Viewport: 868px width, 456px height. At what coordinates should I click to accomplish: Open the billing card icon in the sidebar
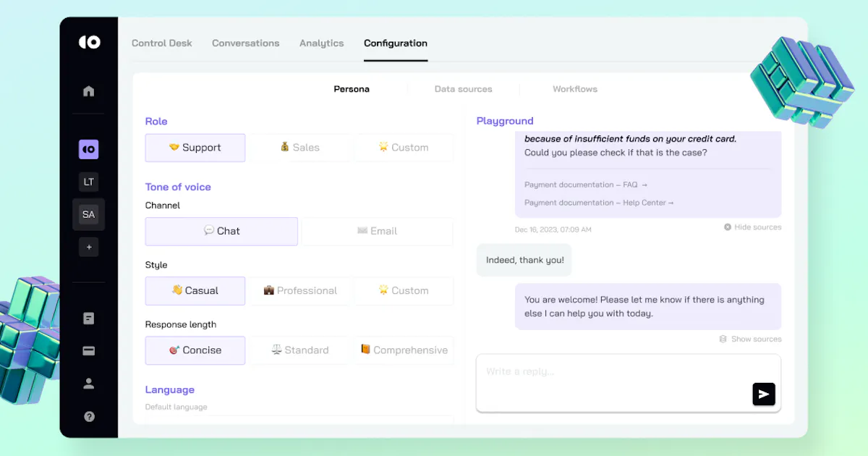tap(89, 351)
